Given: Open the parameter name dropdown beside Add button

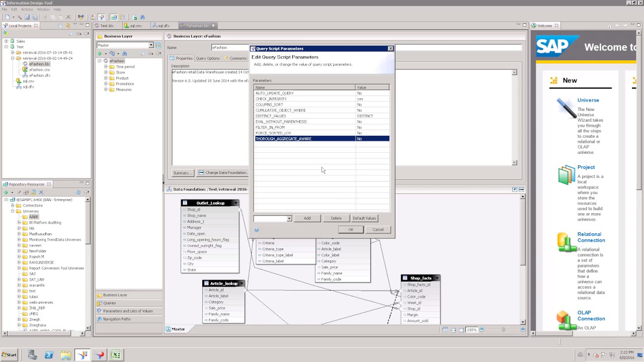Looking at the screenshot, I should [x=289, y=219].
